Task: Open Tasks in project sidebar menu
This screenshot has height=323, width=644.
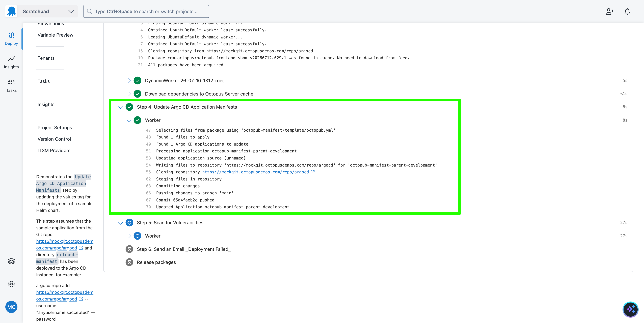Action: [x=43, y=81]
